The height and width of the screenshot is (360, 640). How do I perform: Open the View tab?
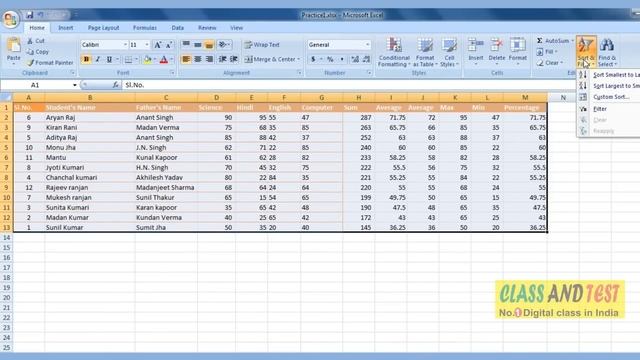pyautogui.click(x=236, y=28)
